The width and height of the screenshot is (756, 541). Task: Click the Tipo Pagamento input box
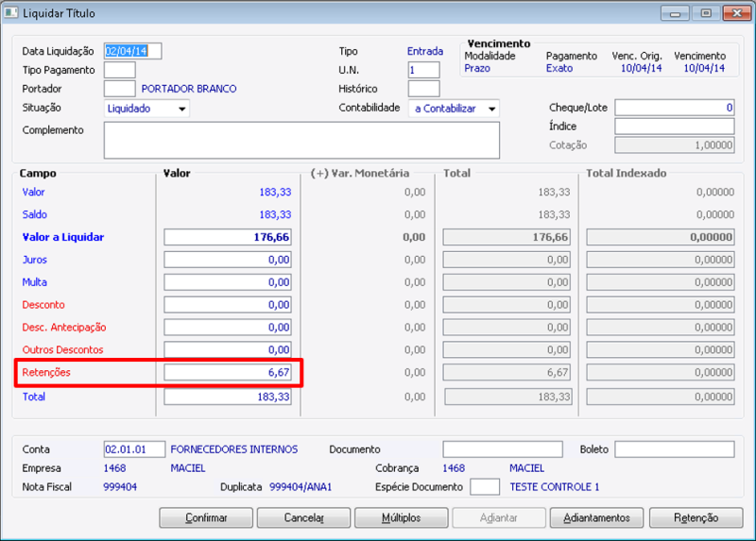point(119,70)
